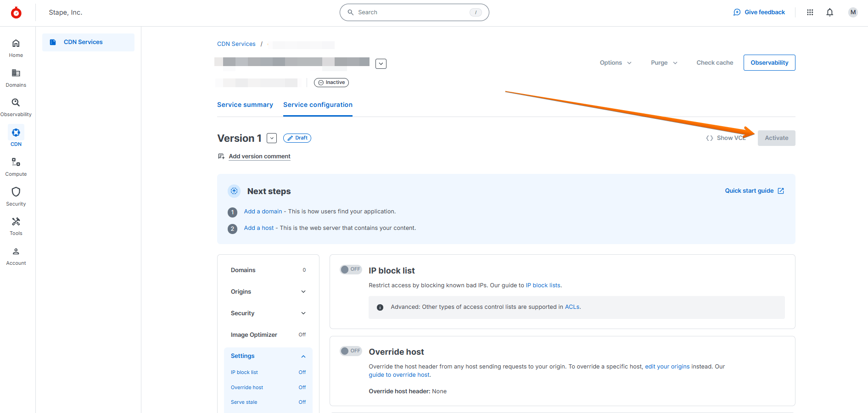The image size is (868, 413).
Task: Toggle the IP block list switch
Action: tap(351, 269)
